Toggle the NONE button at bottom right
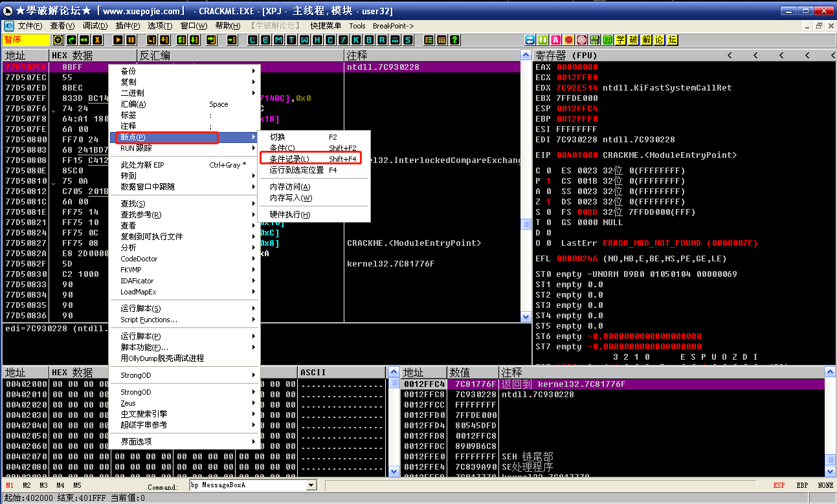The width and height of the screenshot is (837, 504). pos(825,485)
